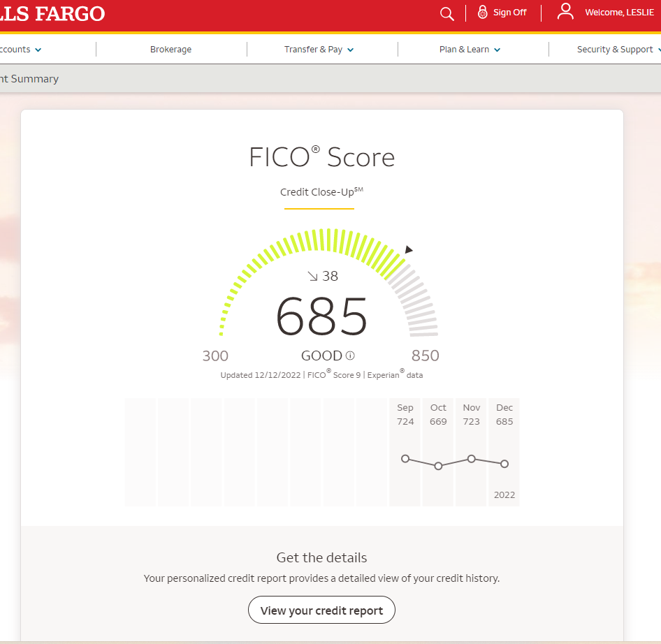Expand the Plan & Learn menu
Screen dimensions: 661x644
point(470,50)
